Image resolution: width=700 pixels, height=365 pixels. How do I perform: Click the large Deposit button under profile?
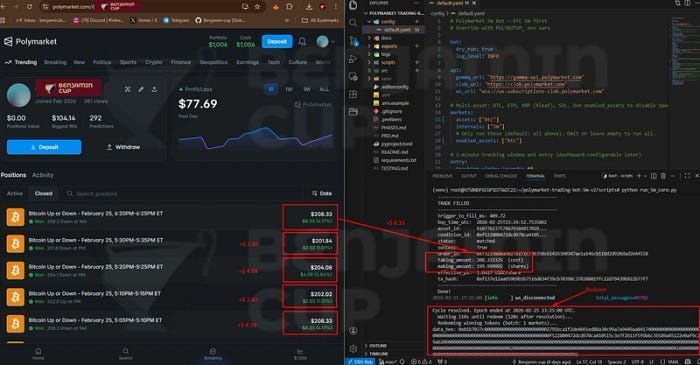point(44,147)
